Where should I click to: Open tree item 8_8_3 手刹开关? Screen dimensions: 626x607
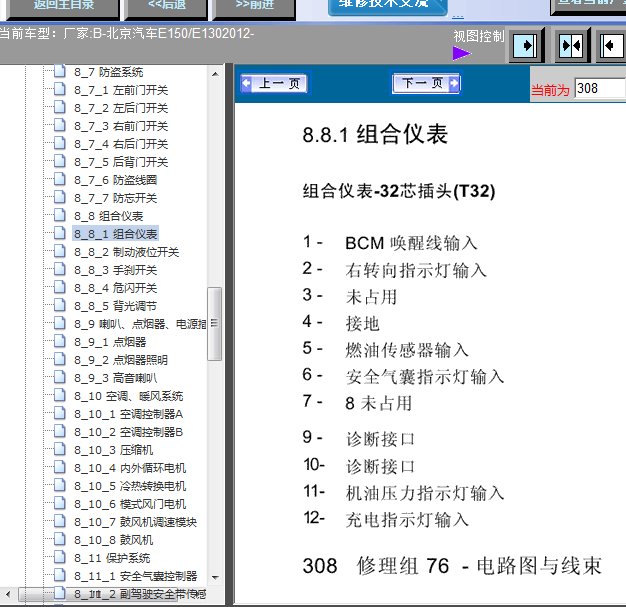[x=115, y=270]
